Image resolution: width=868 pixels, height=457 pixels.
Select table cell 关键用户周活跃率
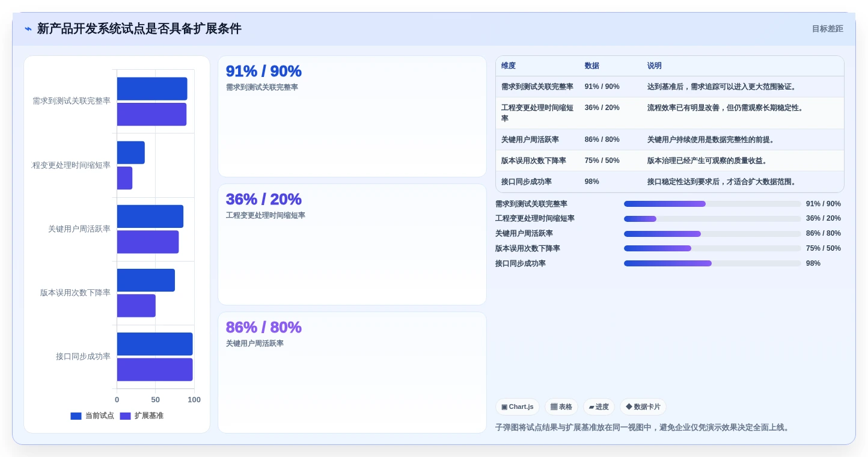point(537,140)
